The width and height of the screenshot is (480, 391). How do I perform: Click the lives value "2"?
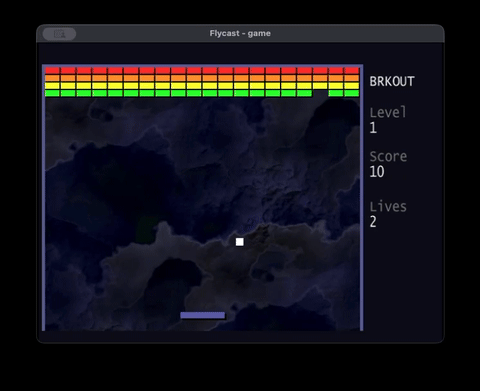tap(373, 222)
